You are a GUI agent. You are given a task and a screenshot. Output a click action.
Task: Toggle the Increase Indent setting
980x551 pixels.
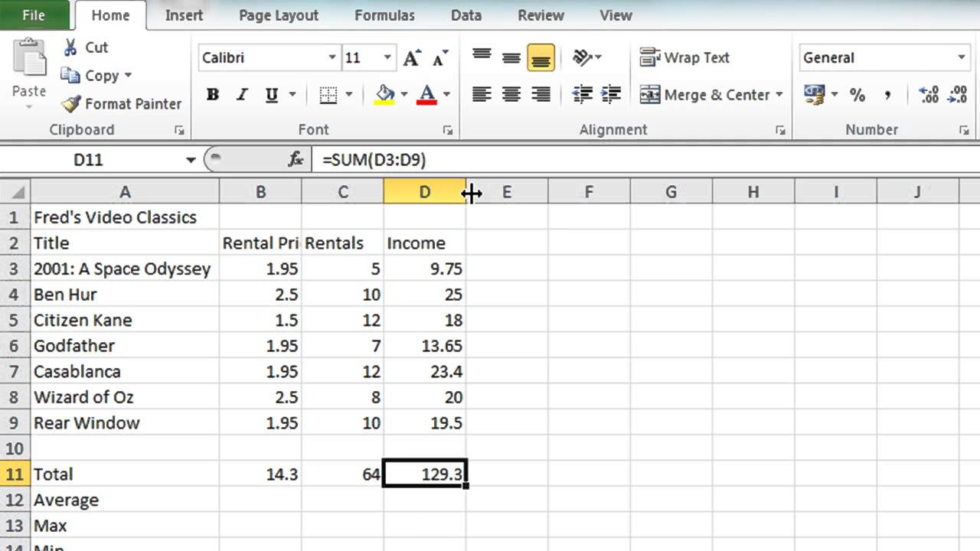click(x=609, y=94)
